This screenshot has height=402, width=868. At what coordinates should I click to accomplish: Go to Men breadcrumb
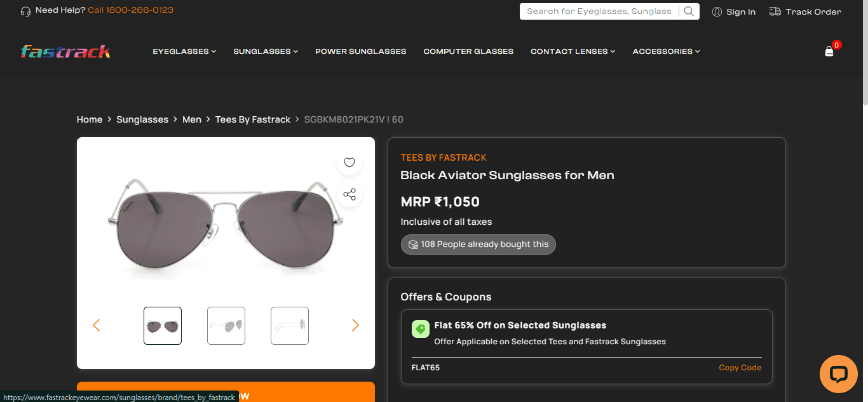[192, 119]
